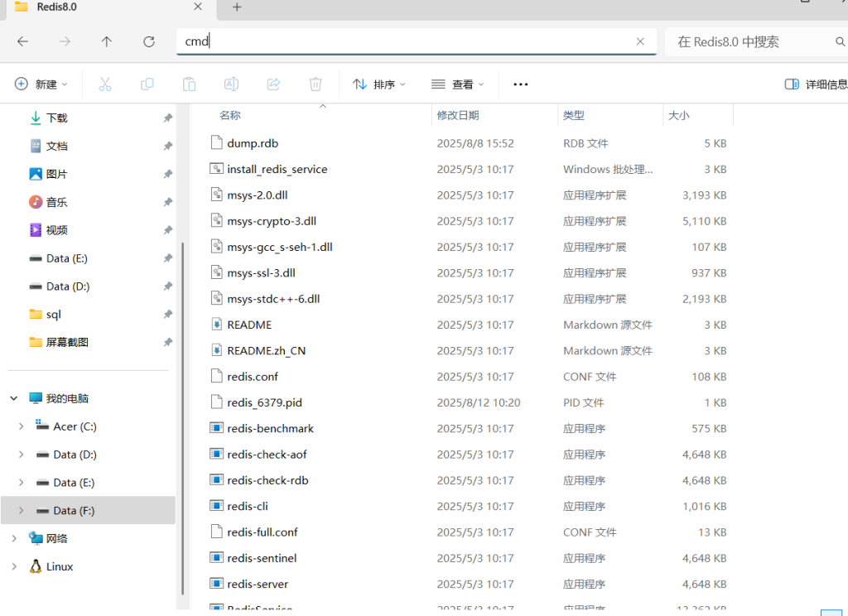Toggle the 详细信息 details pane
The image size is (848, 616).
(816, 84)
